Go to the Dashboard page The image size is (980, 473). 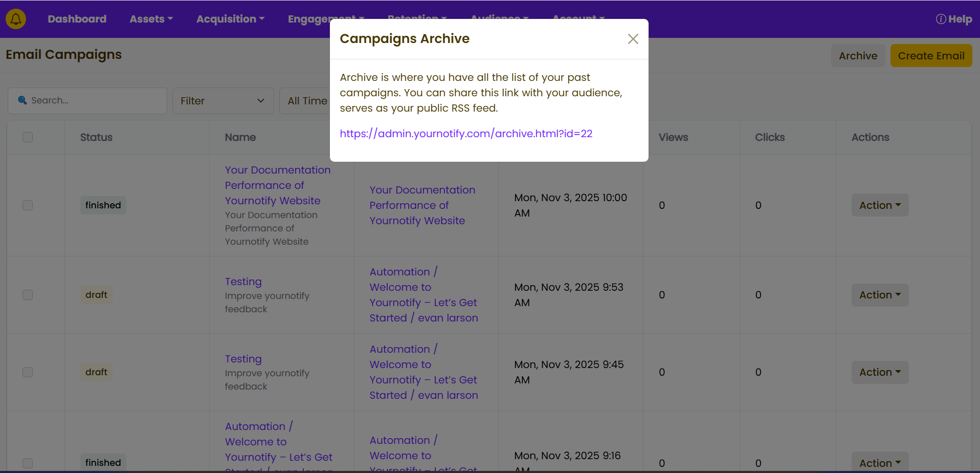[x=77, y=19]
